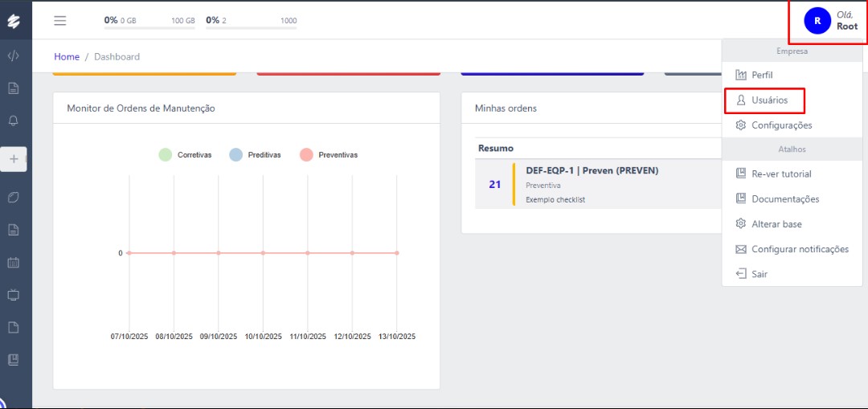
Task: Open the book icon in sidebar
Action: pyautogui.click(x=14, y=359)
